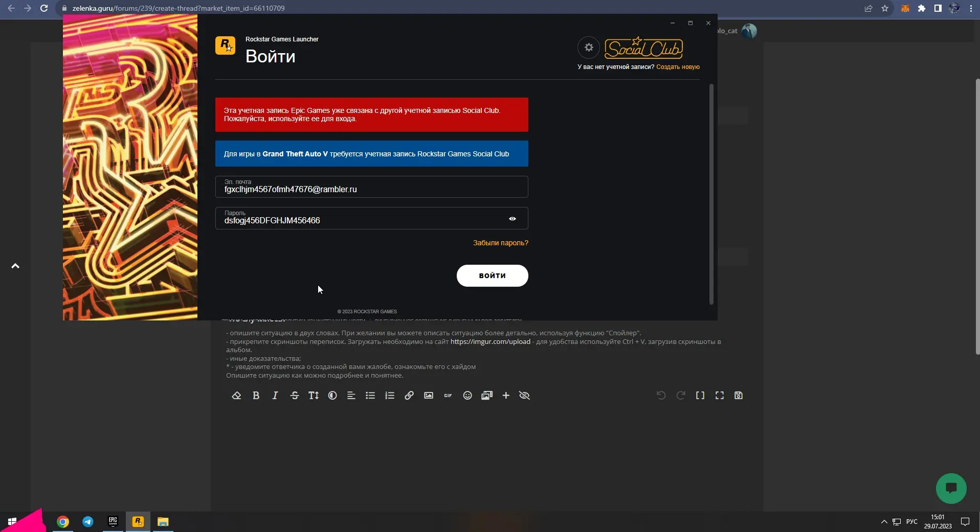Image resolution: width=980 pixels, height=532 pixels.
Task: Click the red Epic Games error message
Action: [371, 114]
